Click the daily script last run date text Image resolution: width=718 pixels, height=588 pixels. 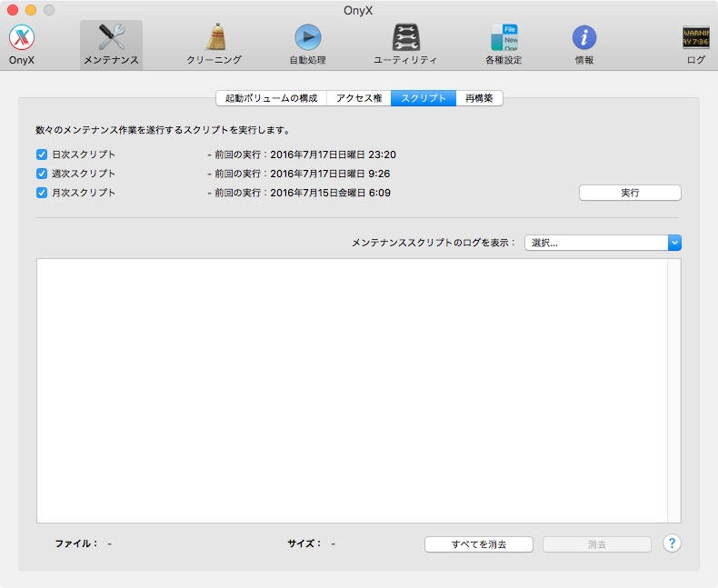[x=333, y=154]
